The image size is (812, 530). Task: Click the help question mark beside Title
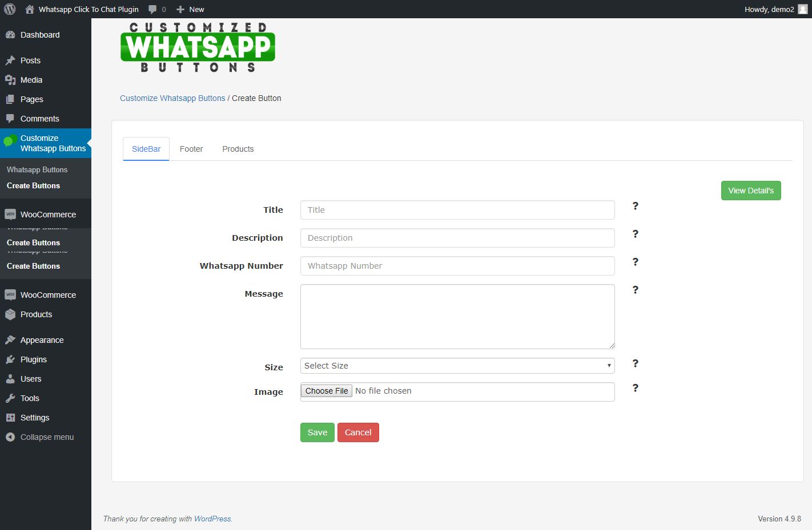(x=635, y=206)
